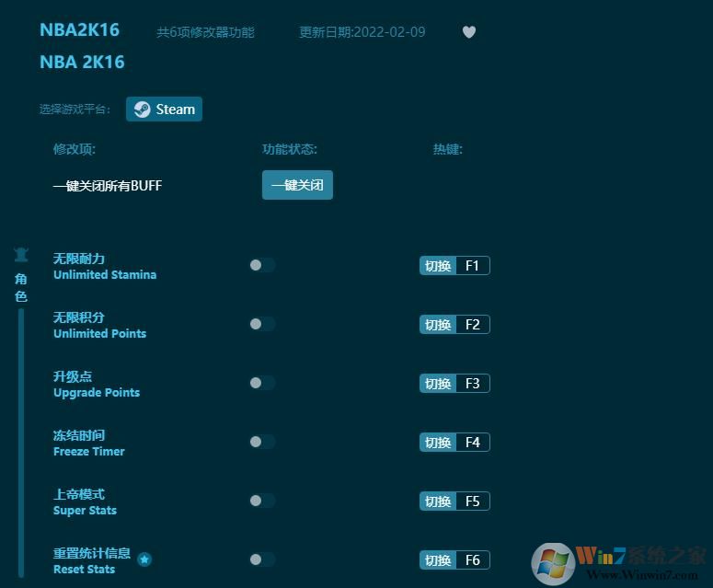The image size is (713, 588).
Task: Click the 切換 button for F3 hotkey
Action: (437, 384)
